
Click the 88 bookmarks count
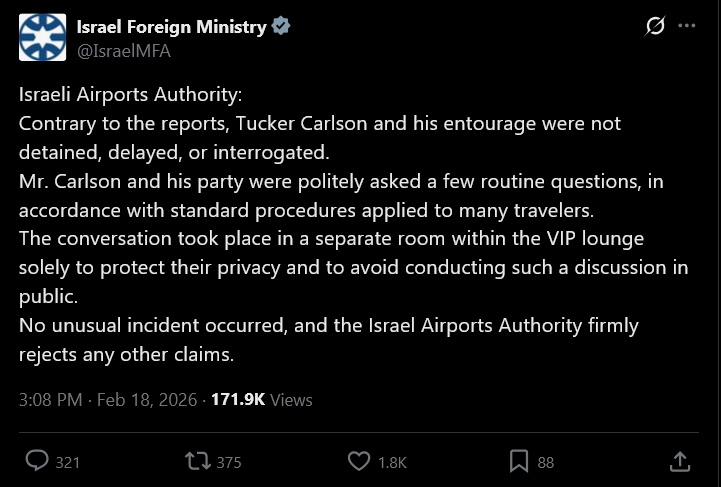click(545, 462)
